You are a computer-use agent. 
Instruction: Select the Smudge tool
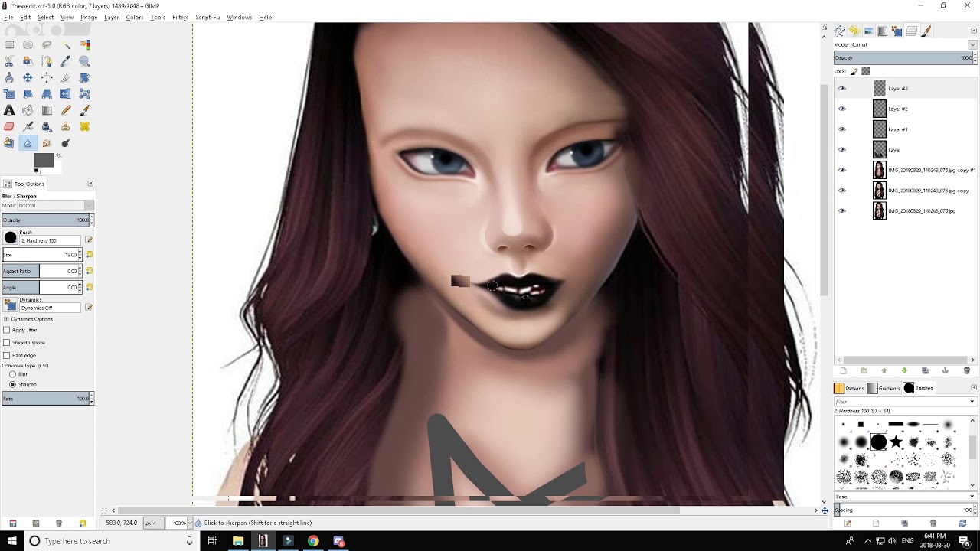pos(47,143)
